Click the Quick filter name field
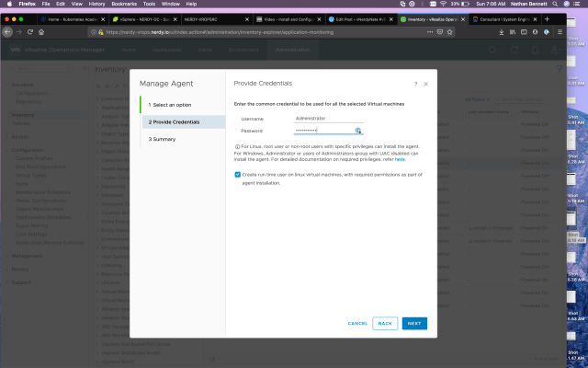The height and width of the screenshot is (368, 588). pos(520,99)
